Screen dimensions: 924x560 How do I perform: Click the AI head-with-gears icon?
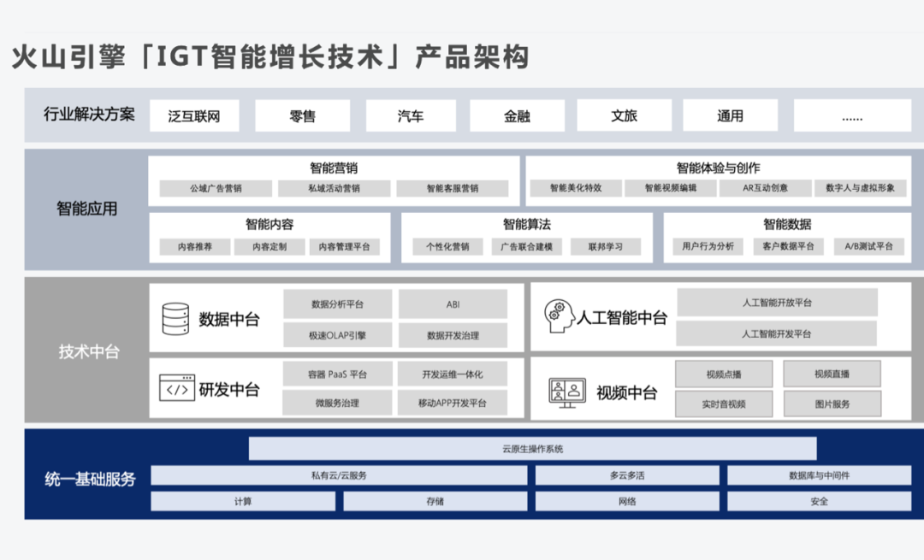(x=560, y=316)
